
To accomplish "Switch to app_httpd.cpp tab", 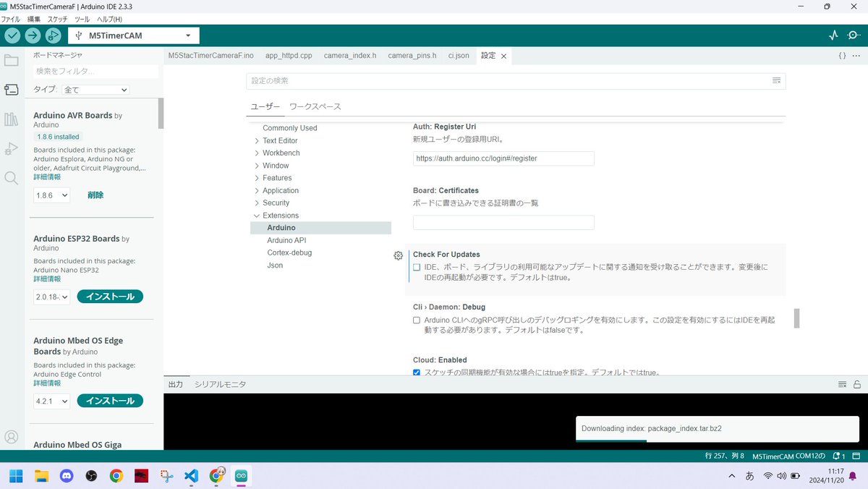I will 289,56.
